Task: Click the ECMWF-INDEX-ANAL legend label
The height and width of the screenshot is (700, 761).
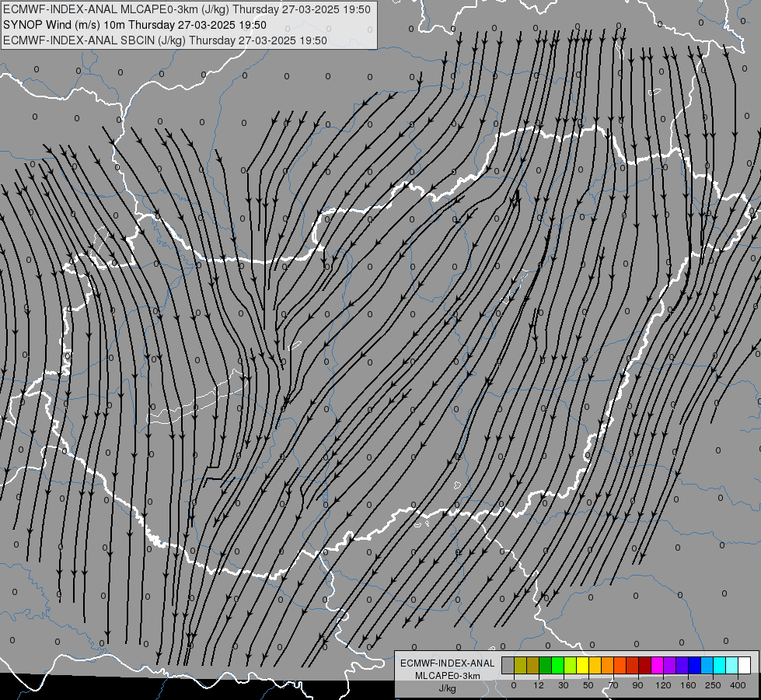Action: [x=448, y=663]
